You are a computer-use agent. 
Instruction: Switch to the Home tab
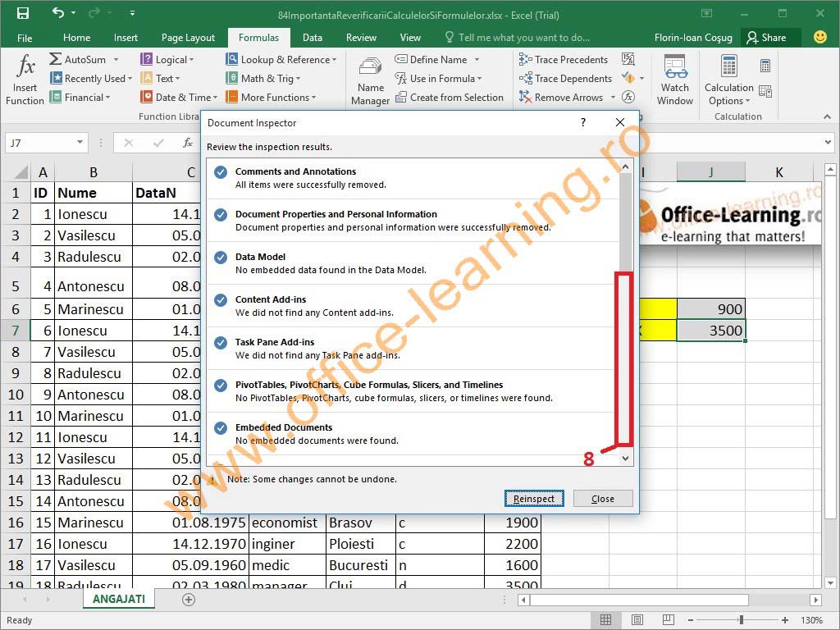[x=76, y=38]
